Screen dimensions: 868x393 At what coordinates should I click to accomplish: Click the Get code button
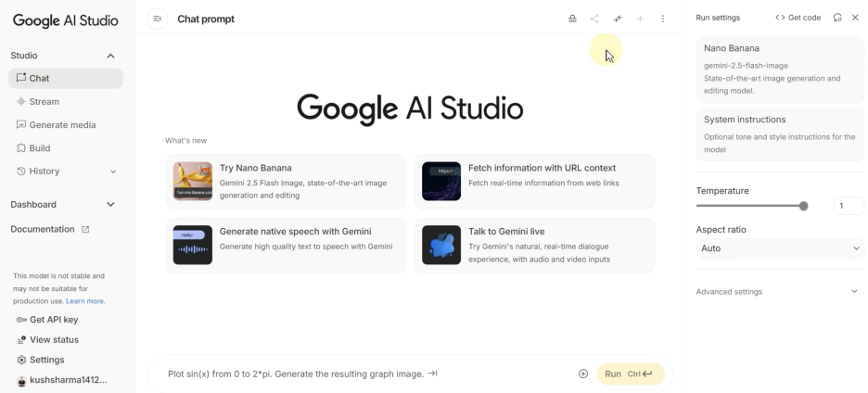point(798,18)
